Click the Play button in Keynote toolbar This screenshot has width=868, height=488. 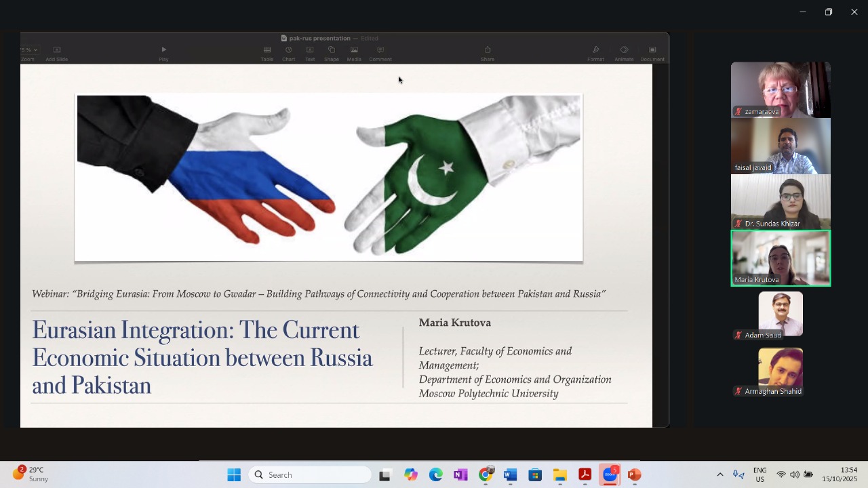(x=163, y=50)
